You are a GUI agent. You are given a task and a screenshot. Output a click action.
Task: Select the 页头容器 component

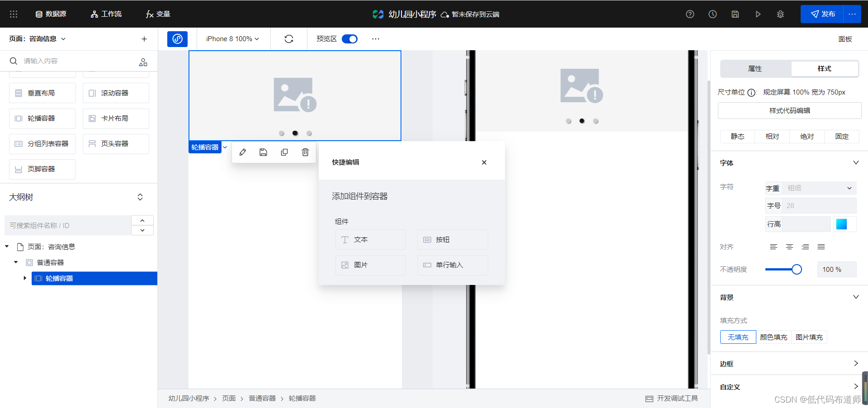(x=116, y=143)
